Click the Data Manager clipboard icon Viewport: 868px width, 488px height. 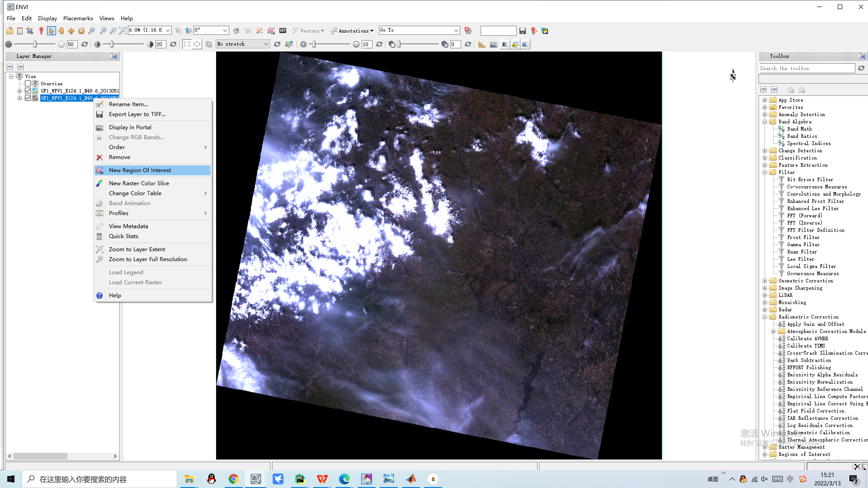tap(20, 31)
